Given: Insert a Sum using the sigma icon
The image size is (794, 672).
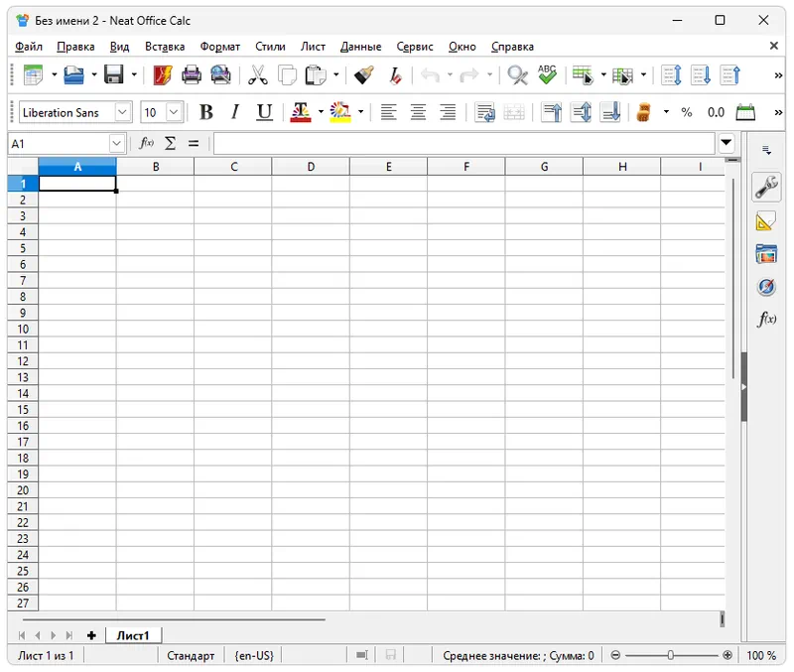Looking at the screenshot, I should 171,143.
